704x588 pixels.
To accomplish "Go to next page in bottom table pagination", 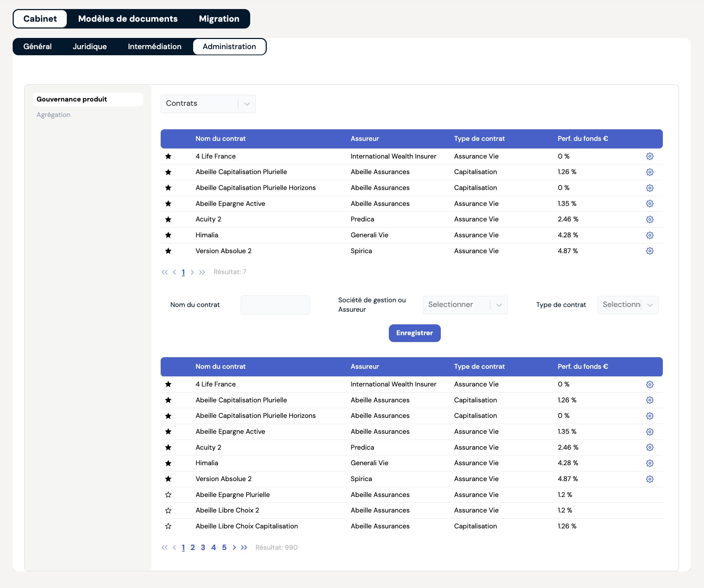I will 234,548.
